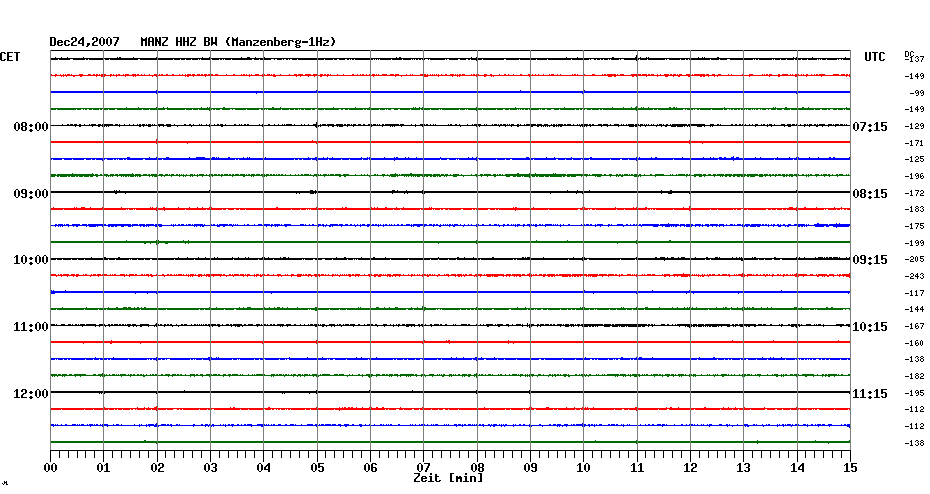The image size is (930, 494).
Task: Click minute 05 on the time axis
Action: coord(317,467)
